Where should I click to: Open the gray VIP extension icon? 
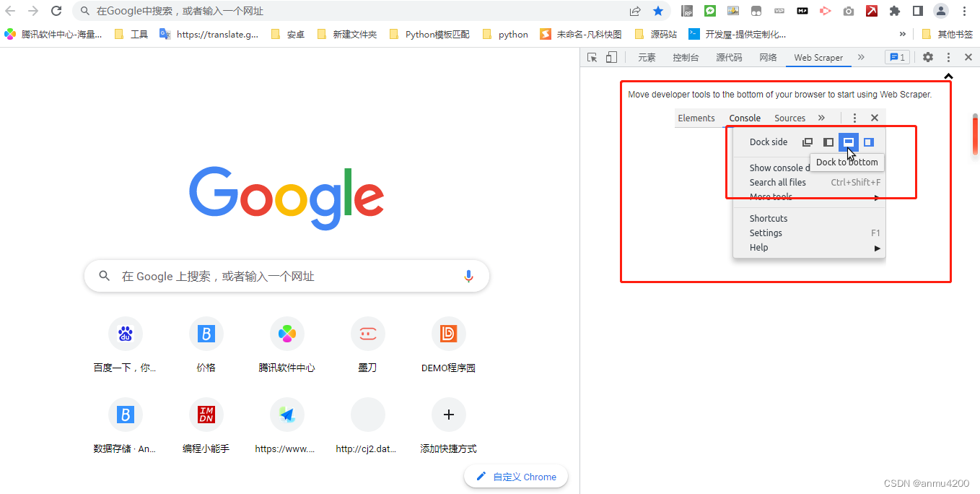pos(779,11)
